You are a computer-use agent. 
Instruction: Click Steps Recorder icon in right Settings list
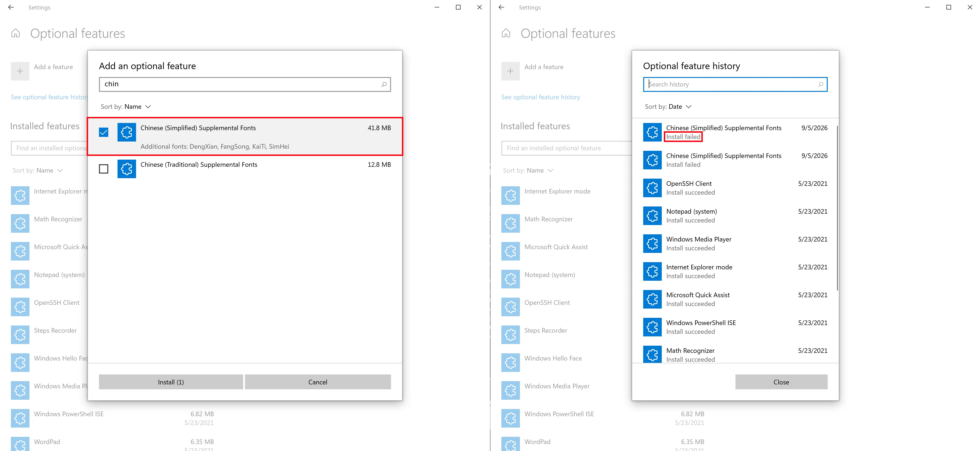tap(511, 335)
